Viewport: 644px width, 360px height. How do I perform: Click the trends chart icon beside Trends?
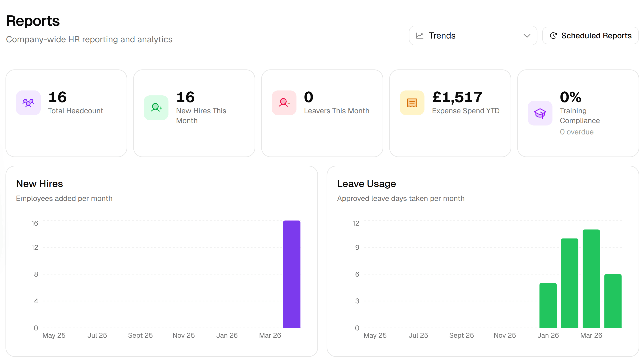pyautogui.click(x=420, y=35)
